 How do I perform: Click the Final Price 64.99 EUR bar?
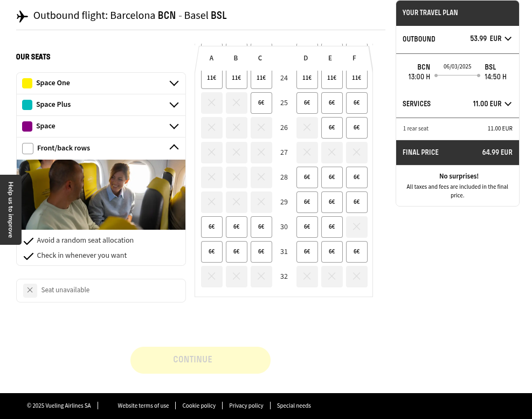(x=458, y=153)
